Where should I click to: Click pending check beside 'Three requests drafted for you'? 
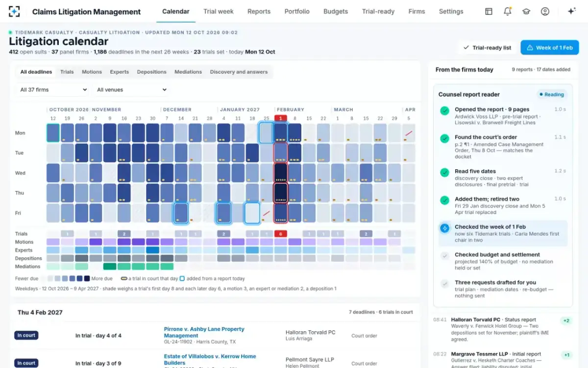(x=444, y=284)
